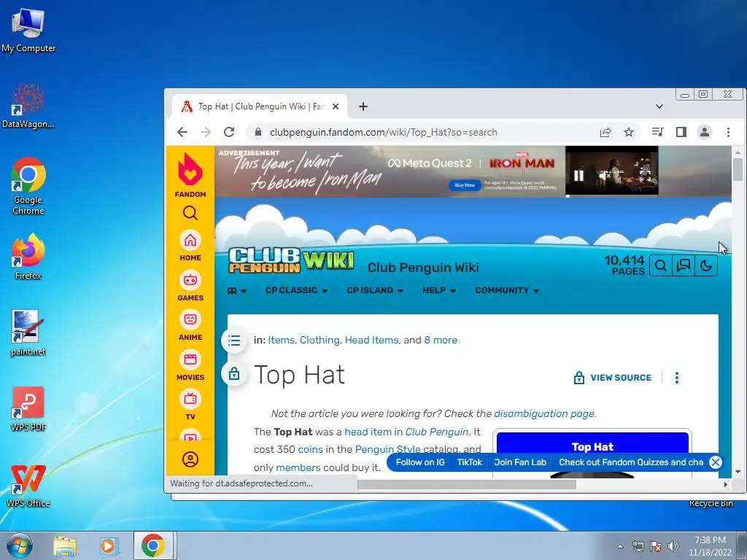Viewport: 747px width, 560px height.
Task: Open the ANIME section in sidebar
Action: [190, 325]
